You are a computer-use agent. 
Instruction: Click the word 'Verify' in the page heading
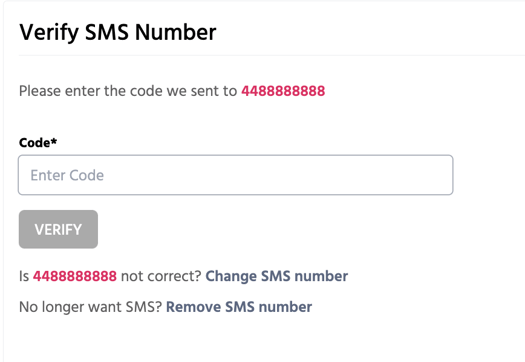(x=49, y=33)
